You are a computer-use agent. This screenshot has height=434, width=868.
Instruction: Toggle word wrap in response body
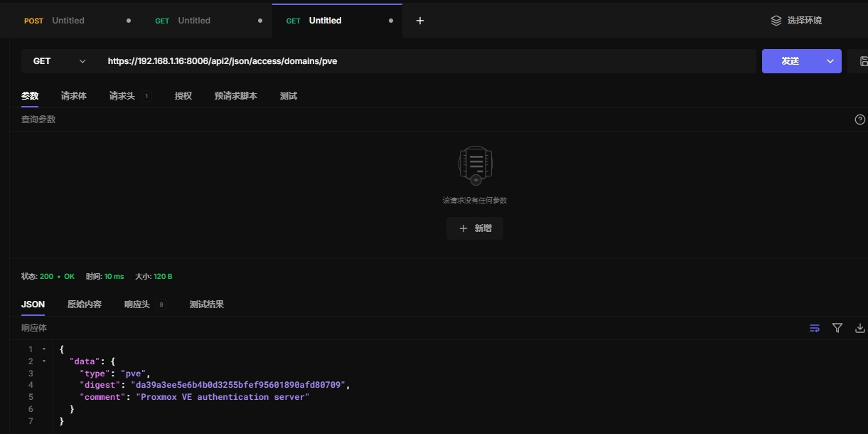815,328
